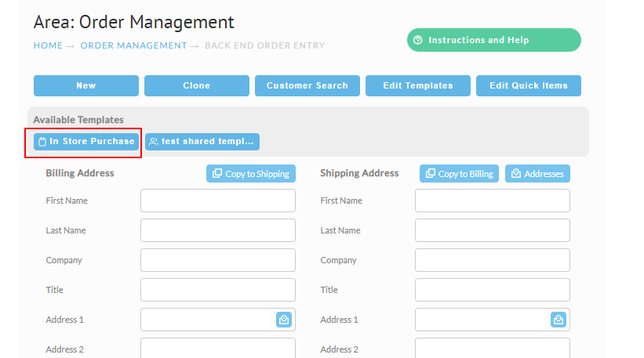
Task: Open Edit Templates
Action: (417, 85)
